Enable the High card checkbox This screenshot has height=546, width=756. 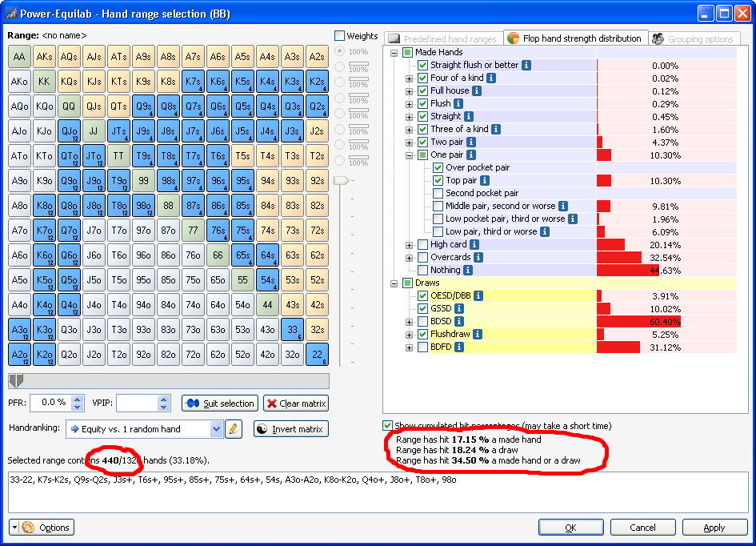click(x=423, y=244)
